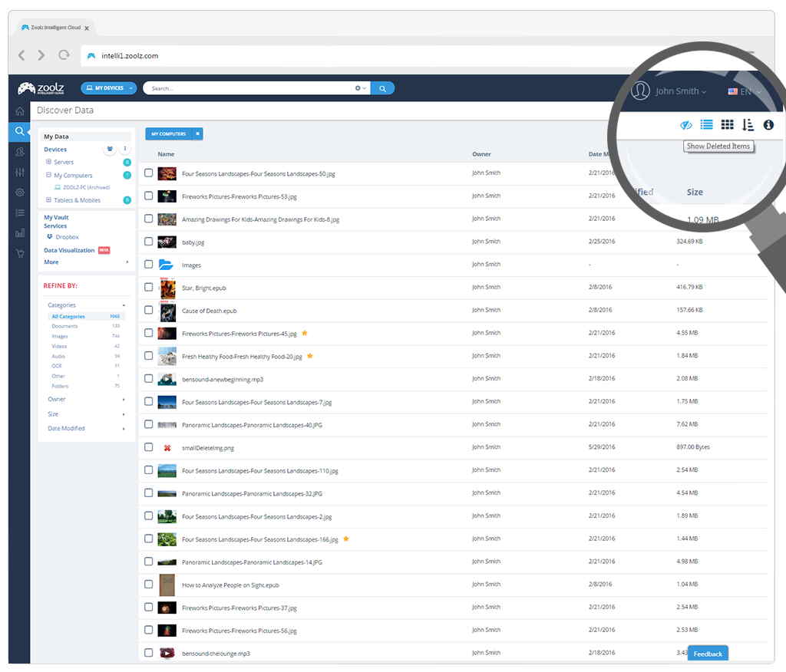Viewport: 786px width, 672px height.
Task: Sort by Name column header
Action: click(166, 154)
